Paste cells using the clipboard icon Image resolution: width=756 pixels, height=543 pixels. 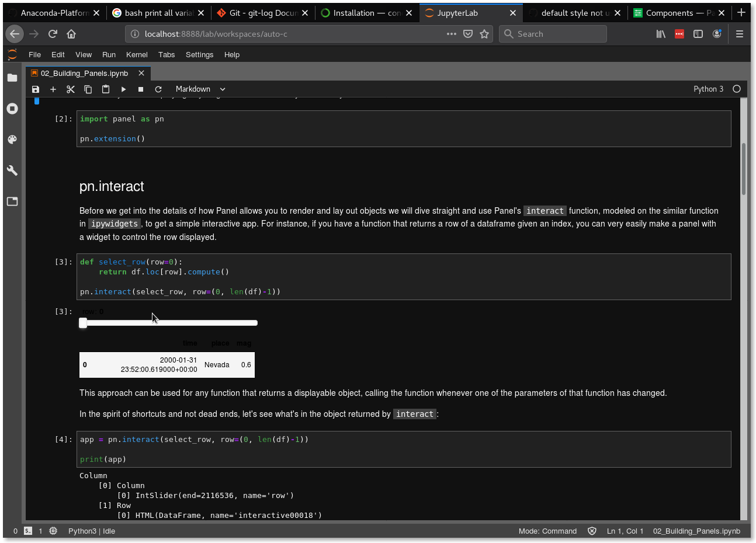[106, 89]
